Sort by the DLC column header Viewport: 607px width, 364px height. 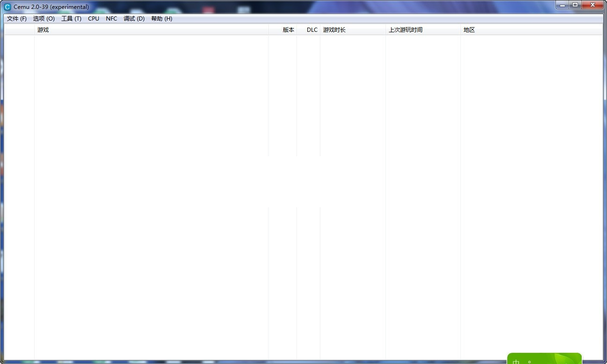click(x=309, y=30)
